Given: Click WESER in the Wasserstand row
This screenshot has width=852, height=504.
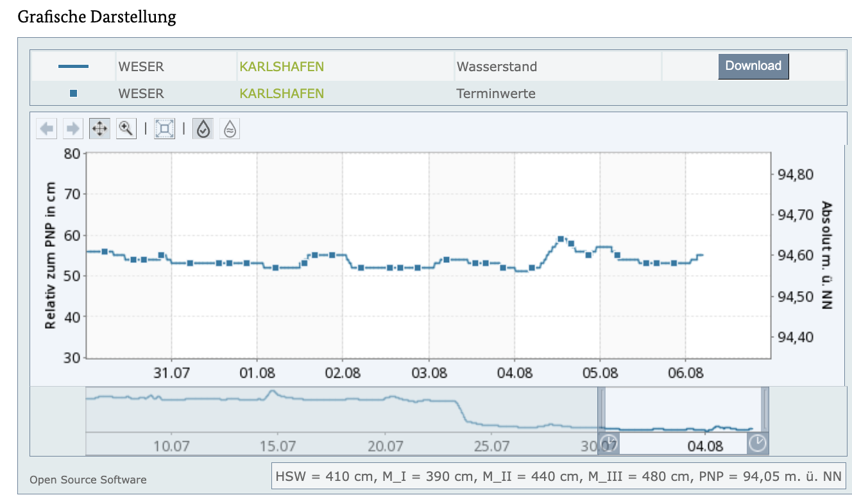Looking at the screenshot, I should coord(141,67).
